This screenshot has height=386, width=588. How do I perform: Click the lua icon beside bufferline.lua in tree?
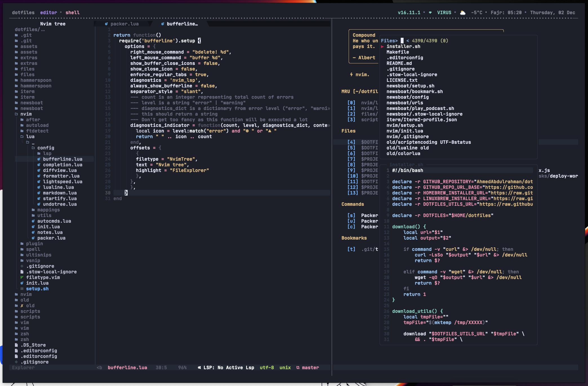[39, 159]
